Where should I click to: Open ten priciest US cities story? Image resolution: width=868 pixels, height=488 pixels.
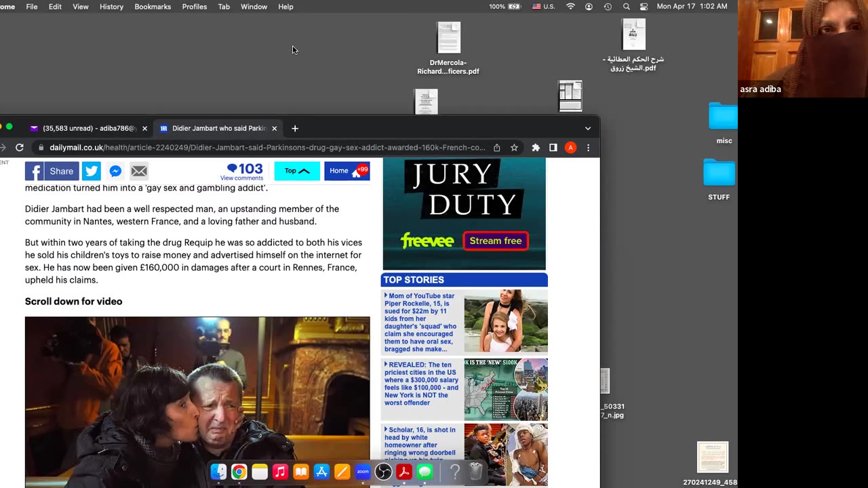click(x=421, y=384)
